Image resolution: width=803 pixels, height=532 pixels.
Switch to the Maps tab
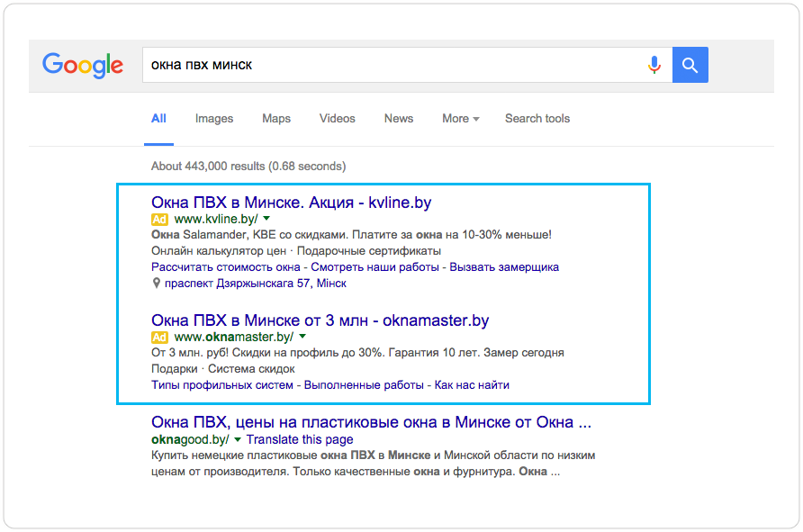tap(276, 118)
